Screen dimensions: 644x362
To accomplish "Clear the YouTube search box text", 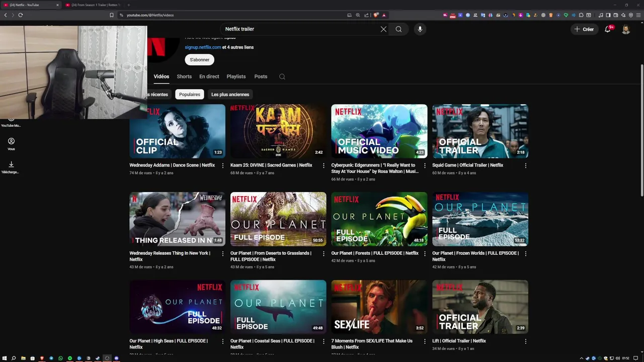I will point(383,29).
